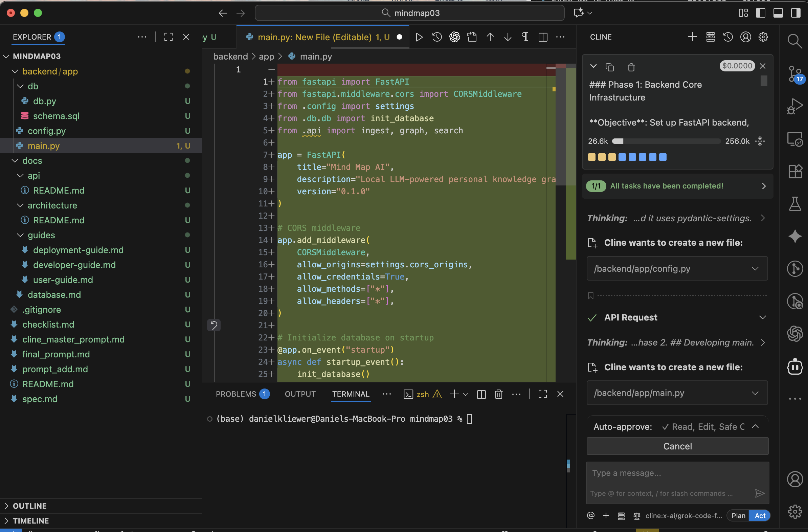Open the Extensions icon in activity bar
Screen dimensions: 808x532
(795, 172)
